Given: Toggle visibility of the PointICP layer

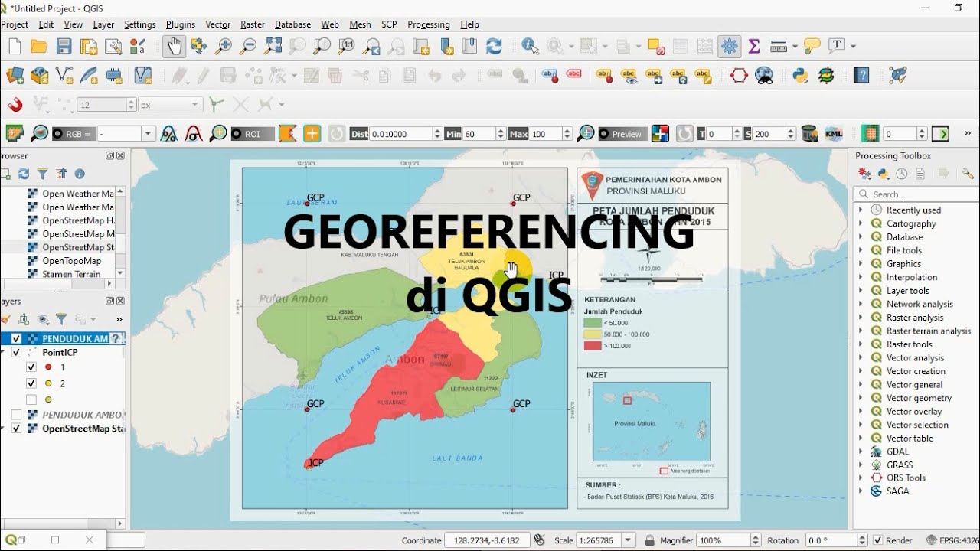Looking at the screenshot, I should [x=16, y=353].
